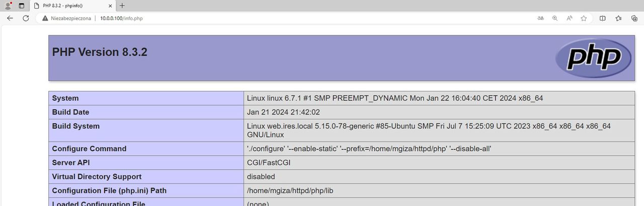
Task: Click the PHP Version 8.3.2 heading
Action: tap(100, 52)
